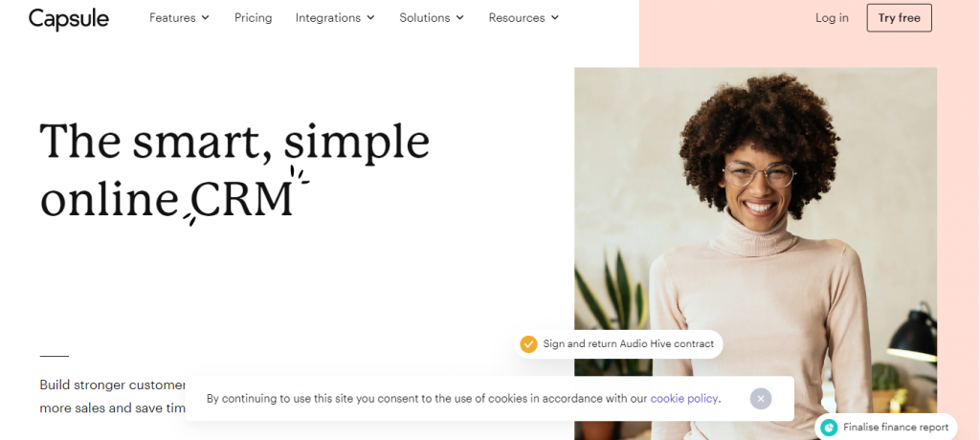Expand the Integrations dropdown chevron

click(370, 18)
